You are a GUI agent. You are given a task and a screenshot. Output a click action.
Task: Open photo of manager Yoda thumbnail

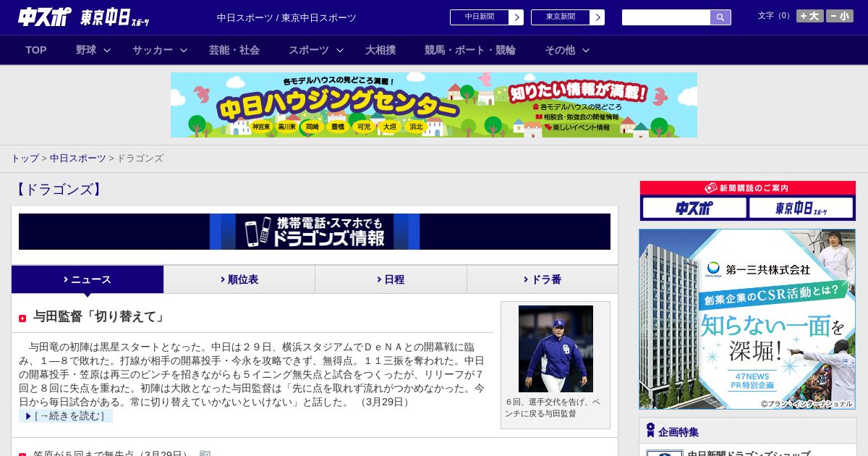[x=556, y=349]
